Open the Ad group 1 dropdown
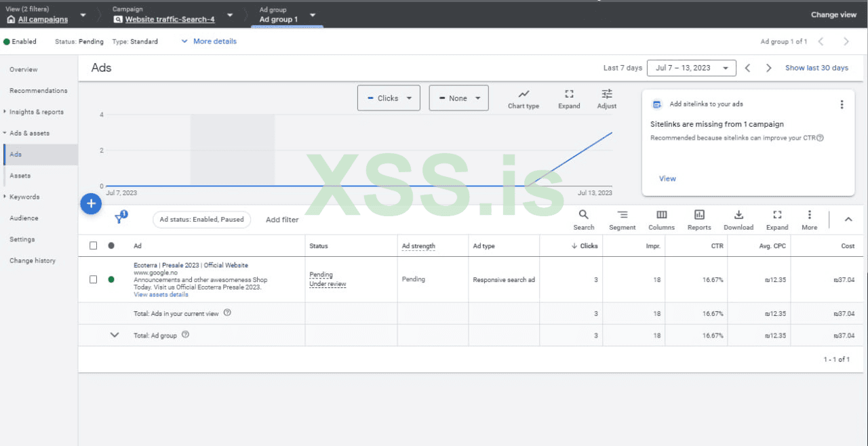This screenshot has height=446, width=868. pos(313,15)
